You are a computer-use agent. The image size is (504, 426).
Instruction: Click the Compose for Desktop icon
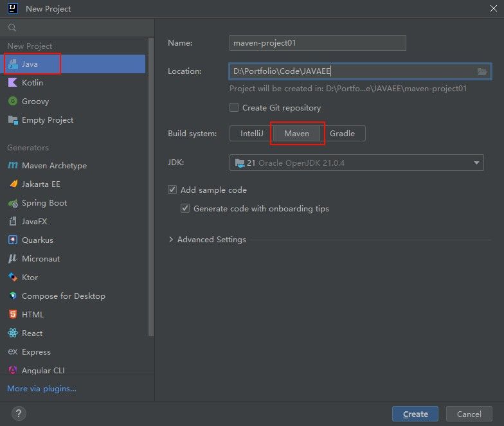[x=13, y=296]
